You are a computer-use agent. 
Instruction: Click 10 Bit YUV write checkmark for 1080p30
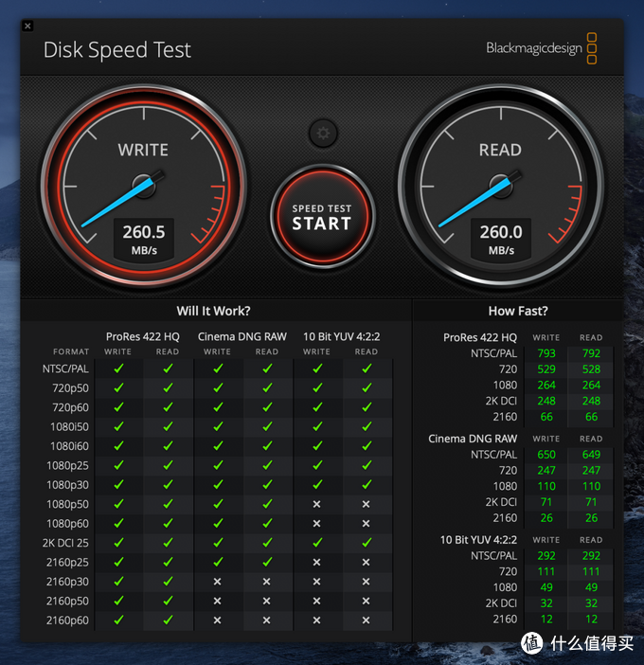[317, 484]
